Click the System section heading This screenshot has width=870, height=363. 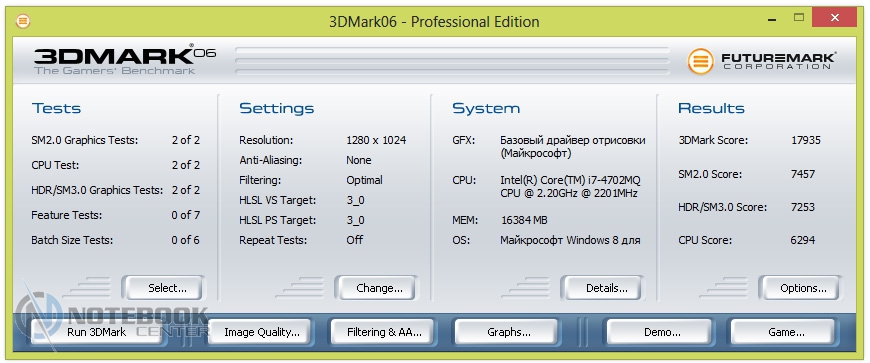[x=486, y=108]
